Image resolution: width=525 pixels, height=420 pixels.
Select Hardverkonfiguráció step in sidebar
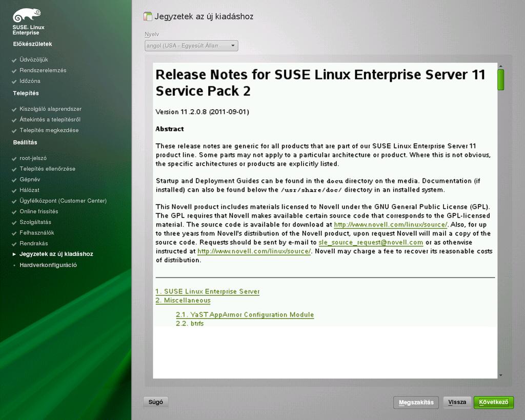click(x=48, y=265)
